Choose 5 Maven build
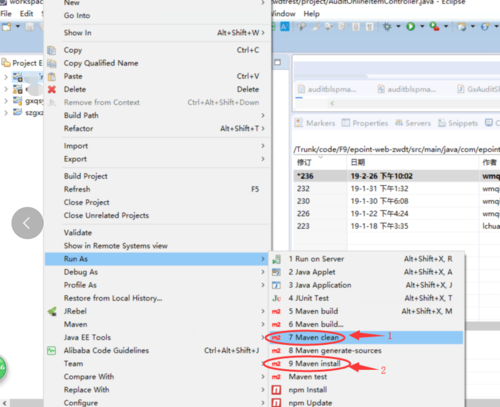The height and width of the screenshot is (407, 500). point(366,311)
